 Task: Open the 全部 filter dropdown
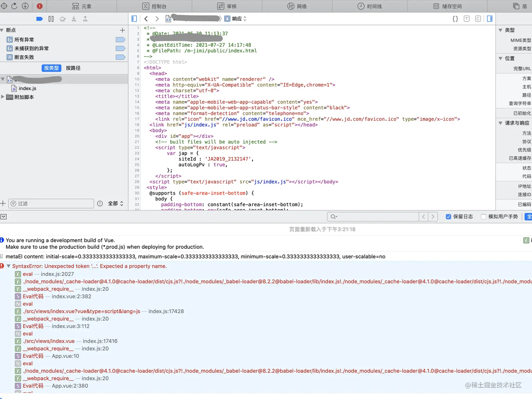(x=115, y=203)
